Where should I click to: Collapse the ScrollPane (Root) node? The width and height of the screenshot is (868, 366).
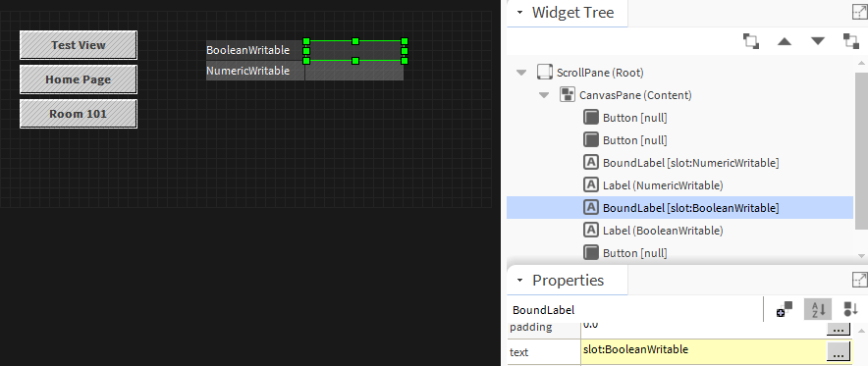[x=520, y=73]
